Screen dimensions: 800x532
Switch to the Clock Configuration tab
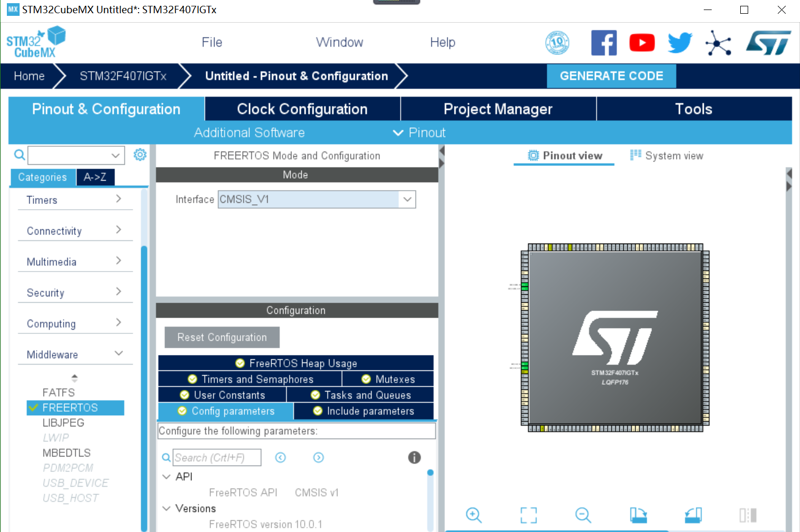point(301,109)
